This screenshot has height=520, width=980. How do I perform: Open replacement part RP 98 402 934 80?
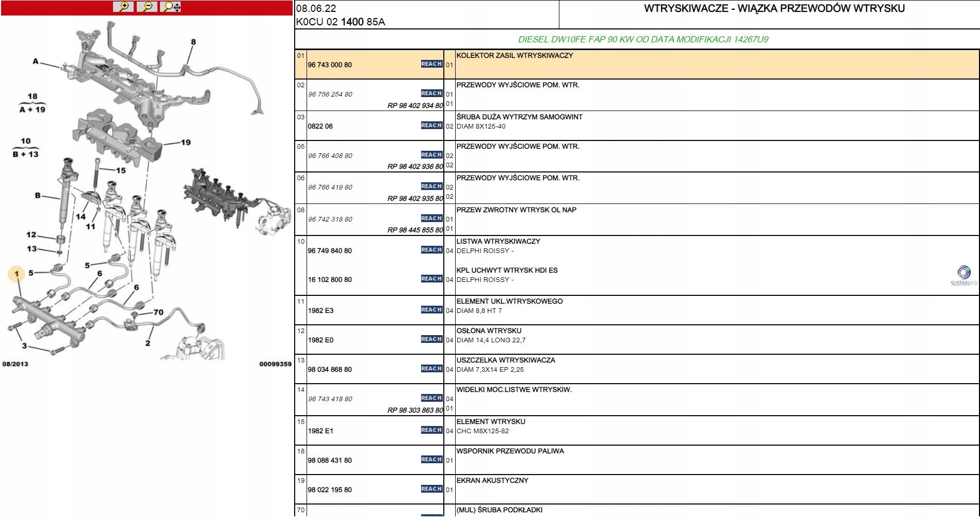tap(415, 106)
